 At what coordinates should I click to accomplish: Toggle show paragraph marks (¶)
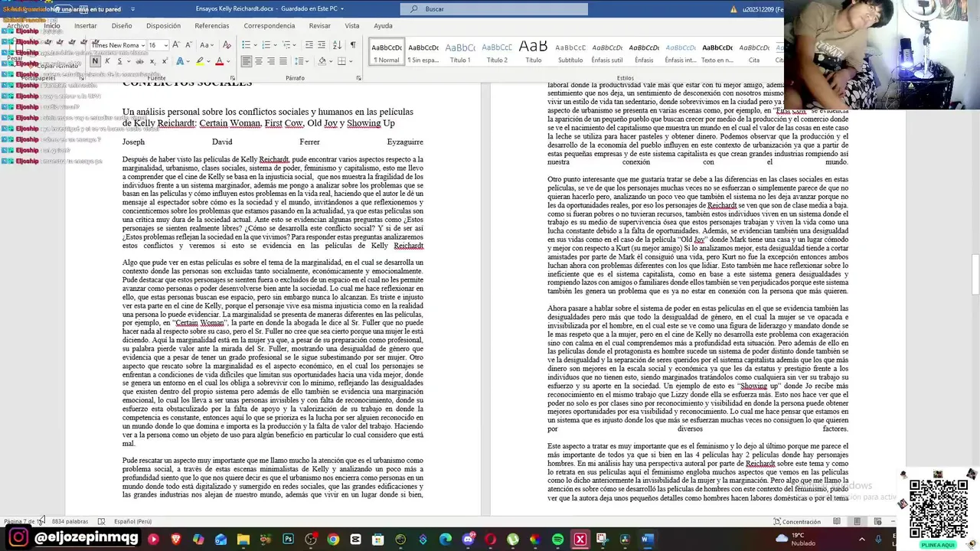pos(352,45)
